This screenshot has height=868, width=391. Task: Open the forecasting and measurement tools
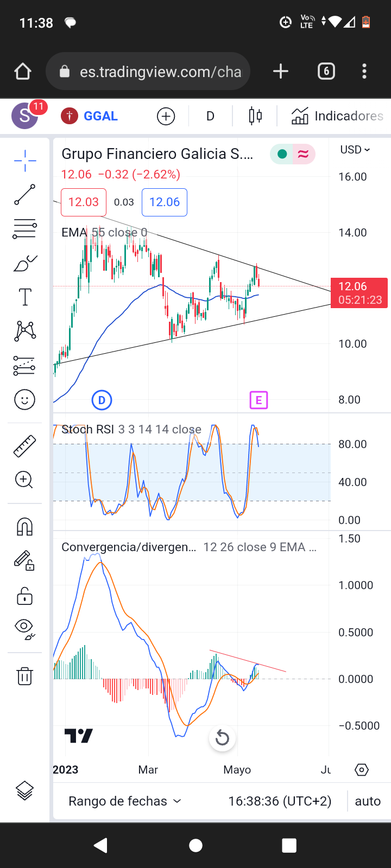click(x=25, y=366)
